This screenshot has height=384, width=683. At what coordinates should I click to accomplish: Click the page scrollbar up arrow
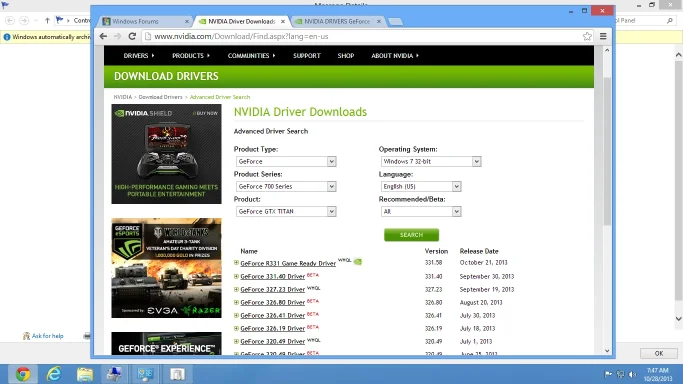pos(607,50)
